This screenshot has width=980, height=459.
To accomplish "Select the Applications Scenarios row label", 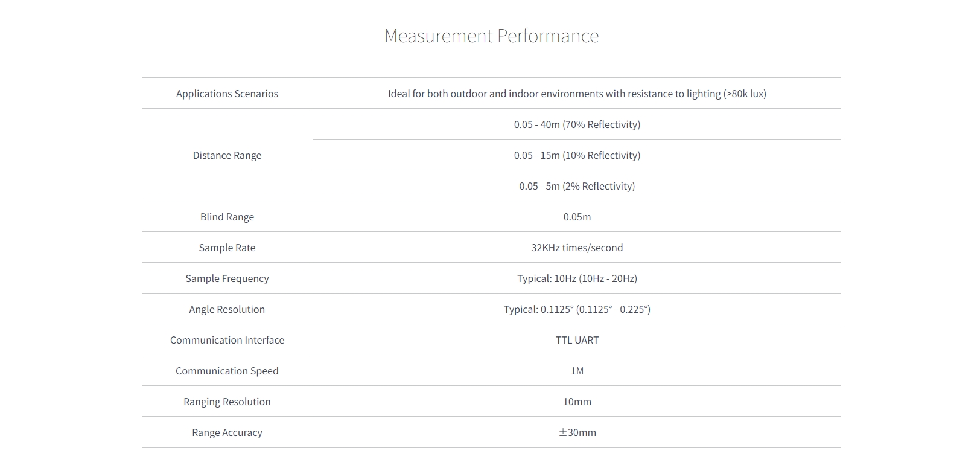I will [227, 94].
